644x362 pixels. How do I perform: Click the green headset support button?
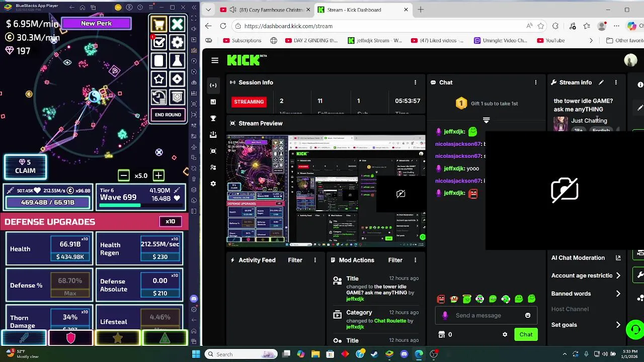point(635,330)
